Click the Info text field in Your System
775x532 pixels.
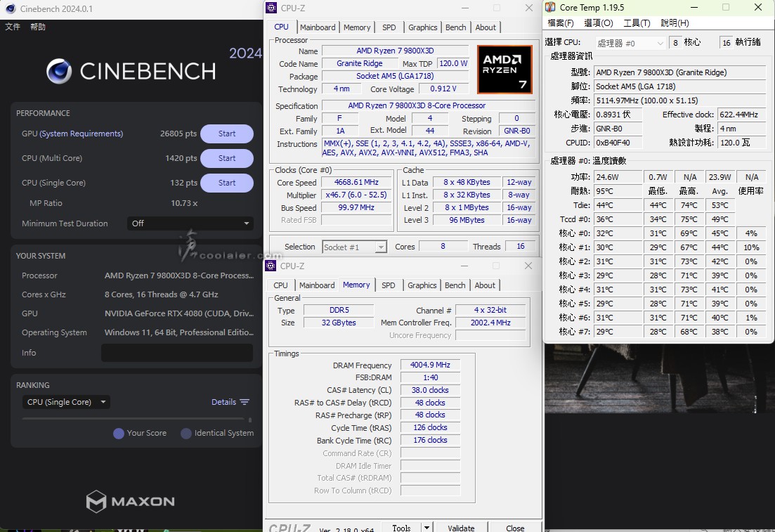(x=176, y=353)
